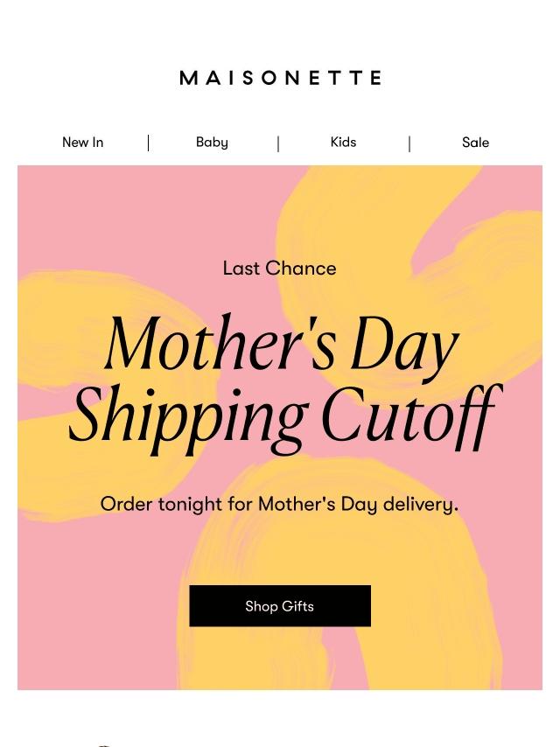This screenshot has width=560, height=747.
Task: Click the Order tonight delivery text
Action: pos(279,504)
